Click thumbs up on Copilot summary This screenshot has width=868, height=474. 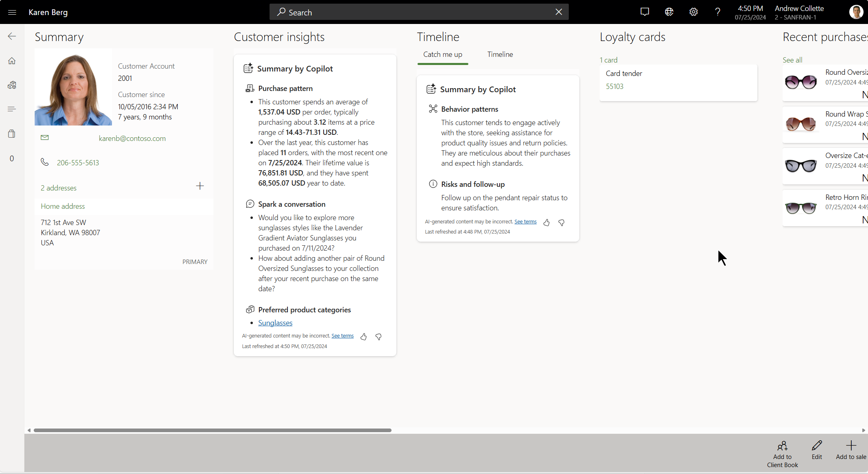pos(363,335)
